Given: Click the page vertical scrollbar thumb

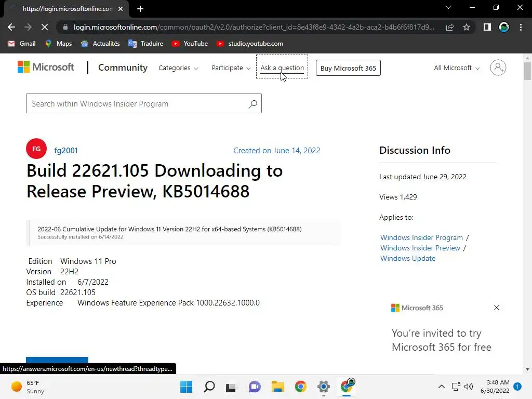Looking at the screenshot, I should click(527, 71).
